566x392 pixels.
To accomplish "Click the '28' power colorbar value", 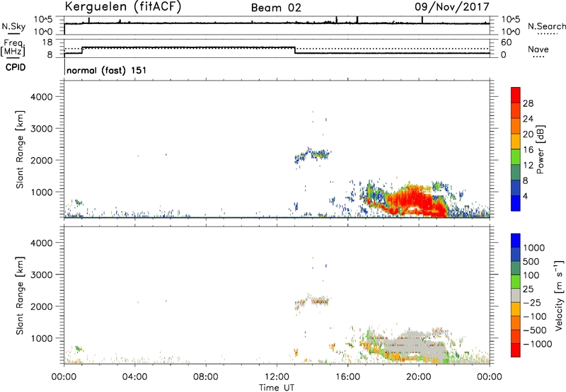I will click(528, 103).
